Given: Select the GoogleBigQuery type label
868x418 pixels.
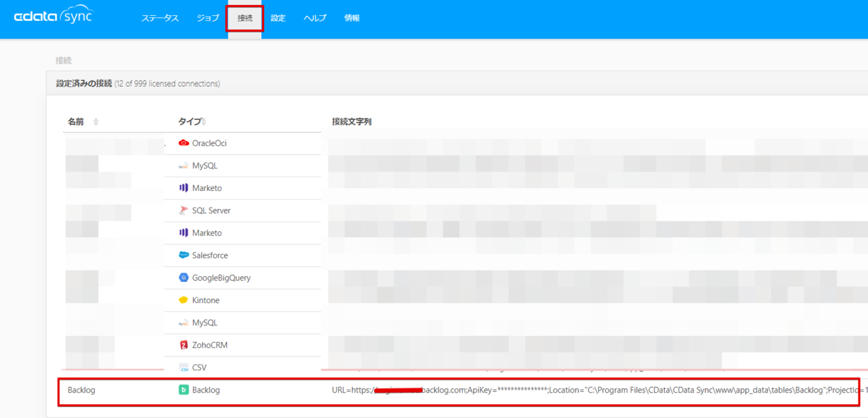Looking at the screenshot, I should coord(221,278).
